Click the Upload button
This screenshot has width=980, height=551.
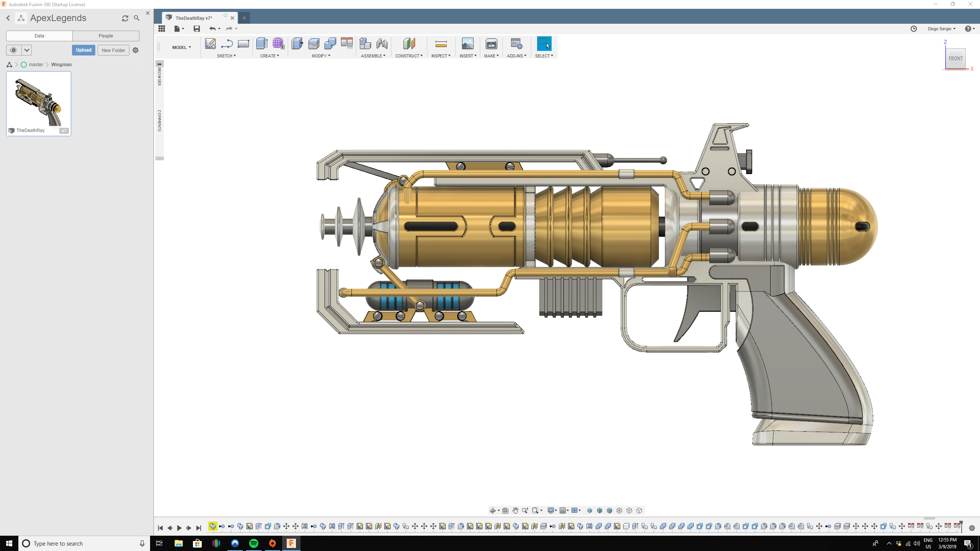click(x=83, y=50)
